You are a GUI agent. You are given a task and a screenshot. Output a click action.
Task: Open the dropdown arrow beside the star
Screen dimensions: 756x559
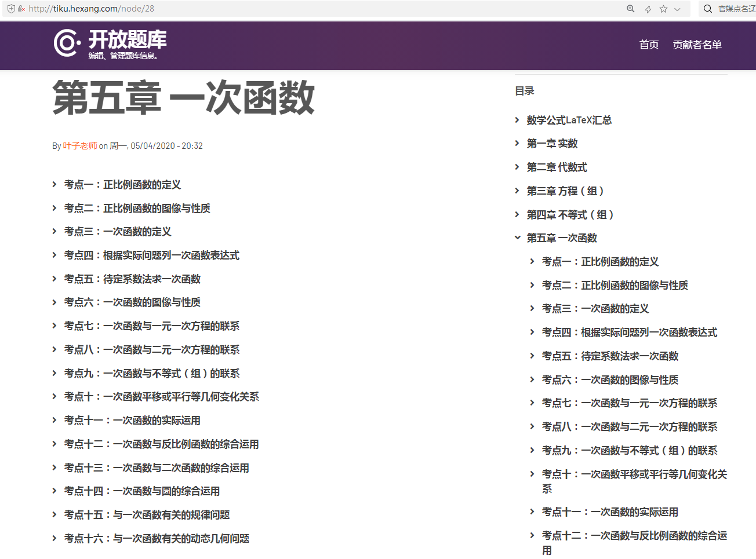click(677, 9)
